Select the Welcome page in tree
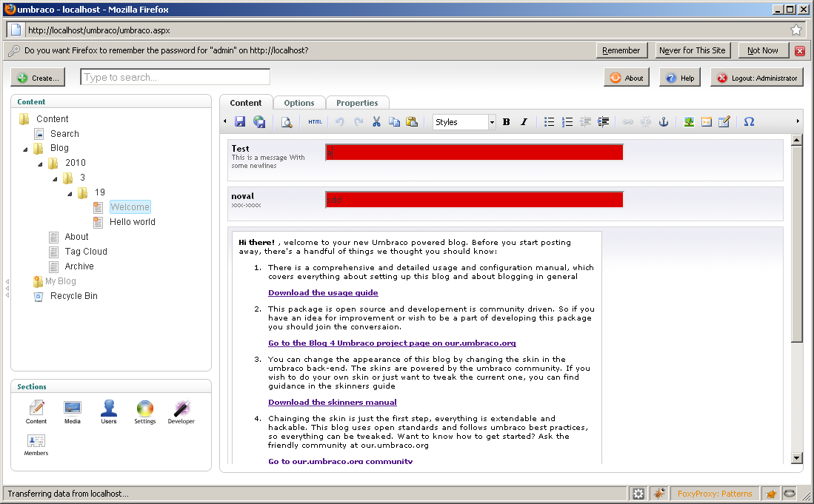The height and width of the screenshot is (504, 814). pyautogui.click(x=130, y=207)
